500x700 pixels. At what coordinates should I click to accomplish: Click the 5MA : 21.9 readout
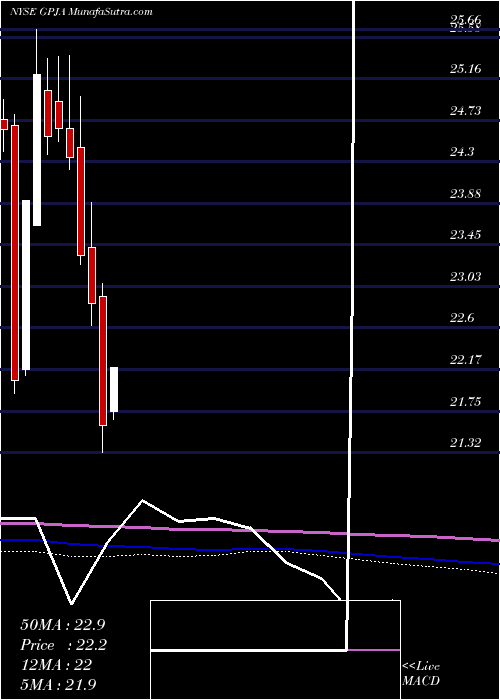[x=58, y=684]
